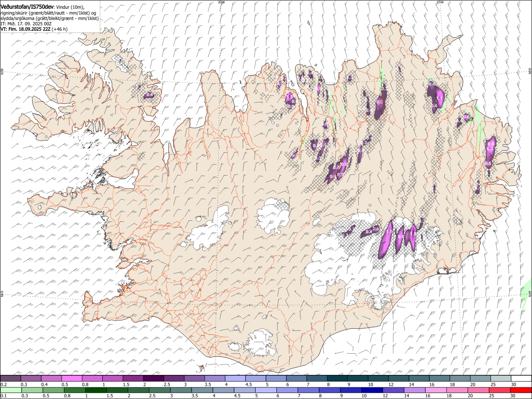Click lower legend swatch beginning at 12
The width and height of the screenshot is (532, 399).
coord(392,390)
